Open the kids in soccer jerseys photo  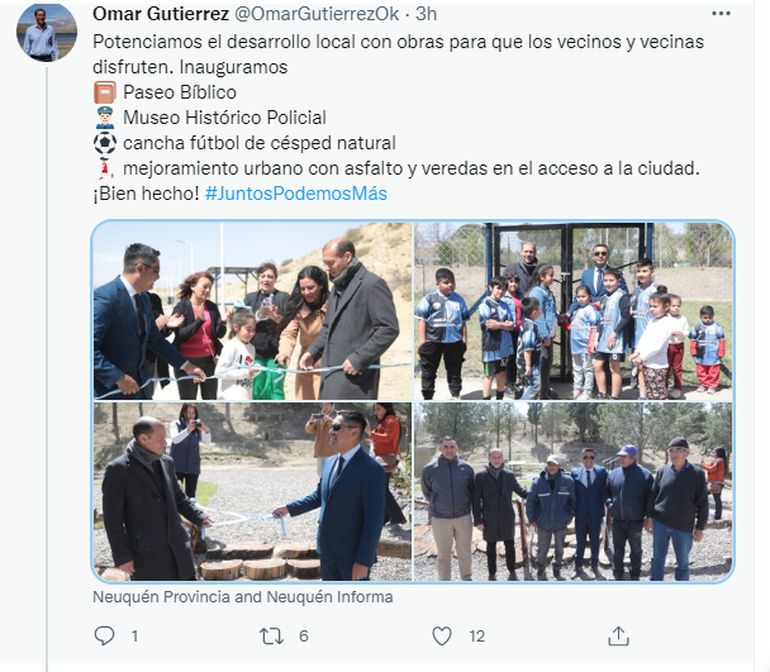point(573,311)
